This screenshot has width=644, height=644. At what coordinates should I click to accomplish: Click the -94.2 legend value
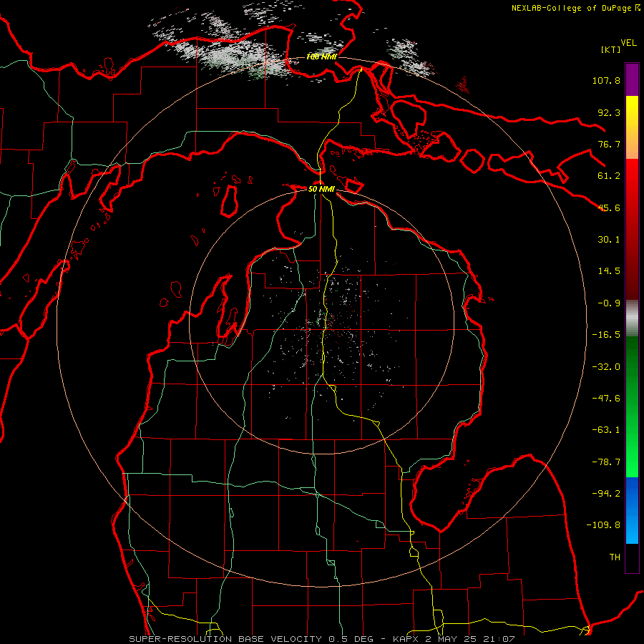coord(606,494)
